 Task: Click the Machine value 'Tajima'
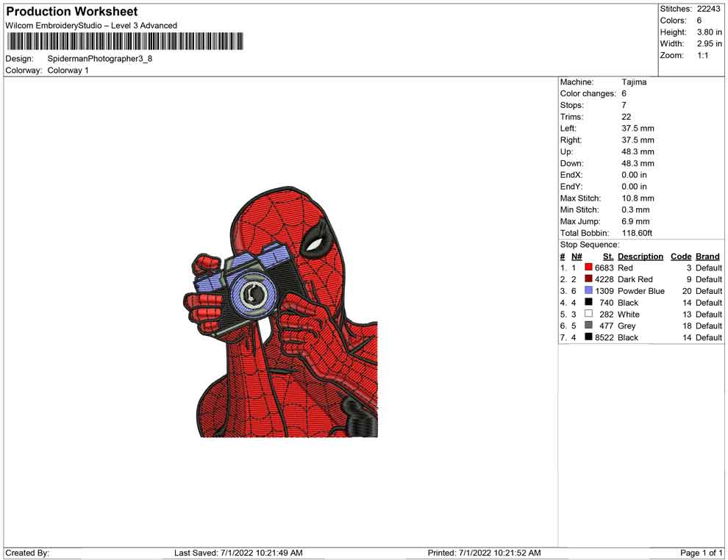(x=634, y=82)
